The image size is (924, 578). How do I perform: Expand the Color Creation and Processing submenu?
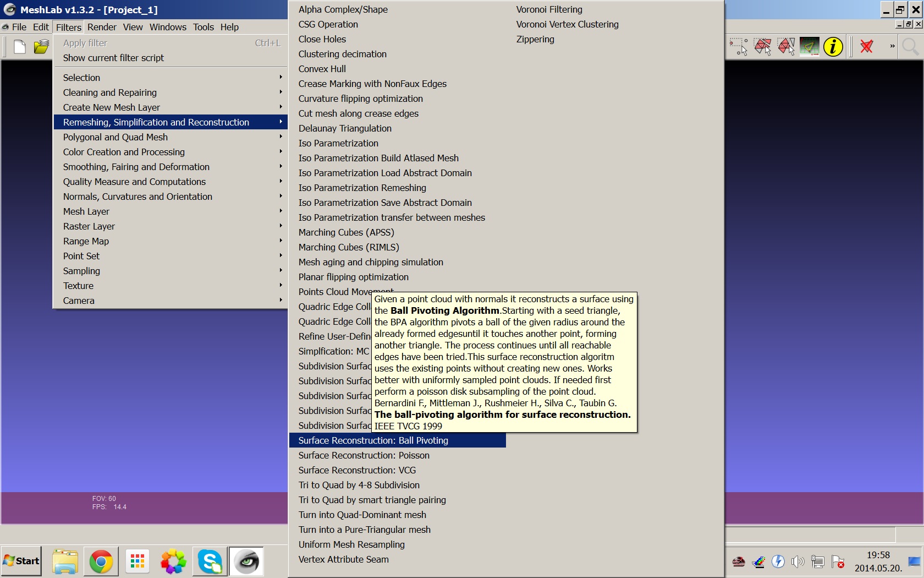click(x=170, y=152)
